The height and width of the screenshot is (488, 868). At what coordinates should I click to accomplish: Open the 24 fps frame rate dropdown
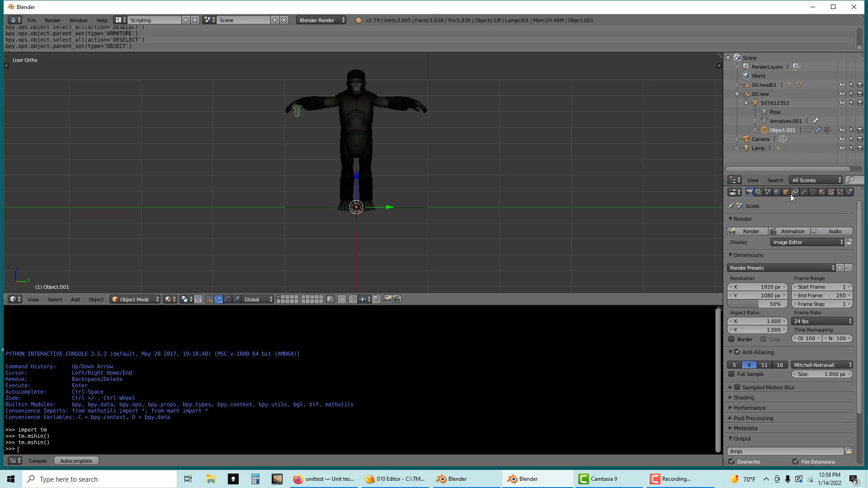822,321
